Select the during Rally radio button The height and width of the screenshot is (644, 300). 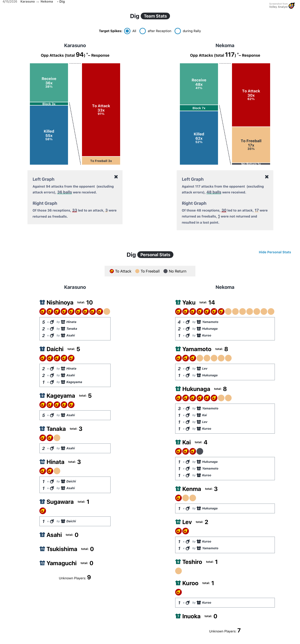(x=178, y=31)
